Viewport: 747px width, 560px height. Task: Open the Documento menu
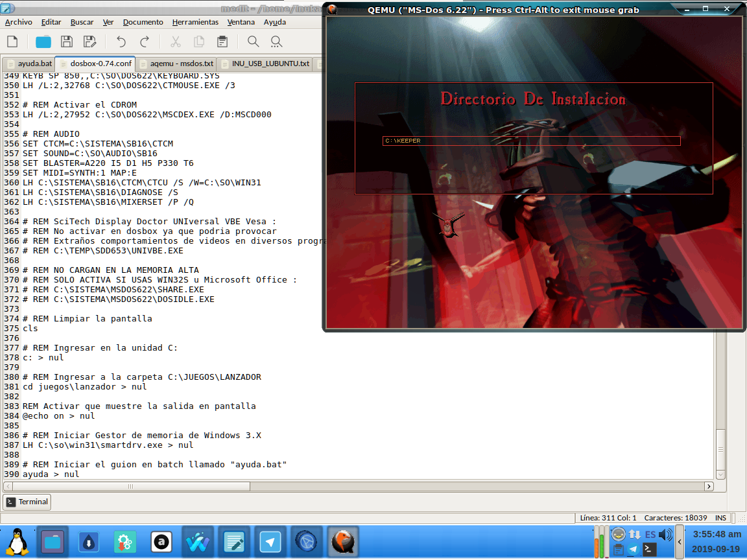143,22
